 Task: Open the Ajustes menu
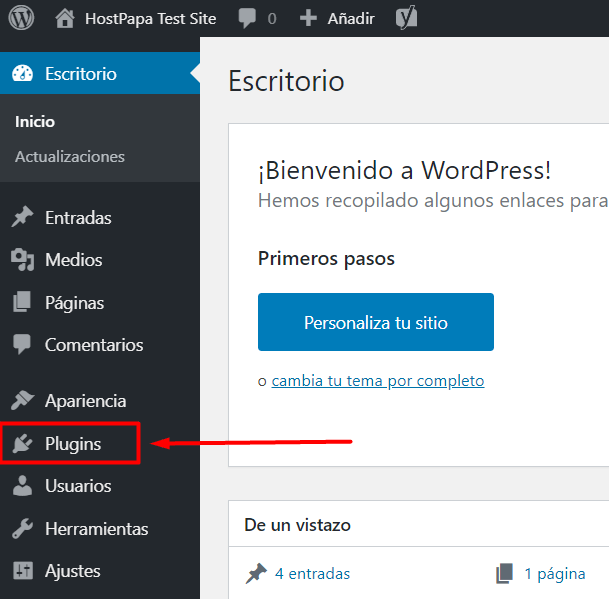(100, 571)
